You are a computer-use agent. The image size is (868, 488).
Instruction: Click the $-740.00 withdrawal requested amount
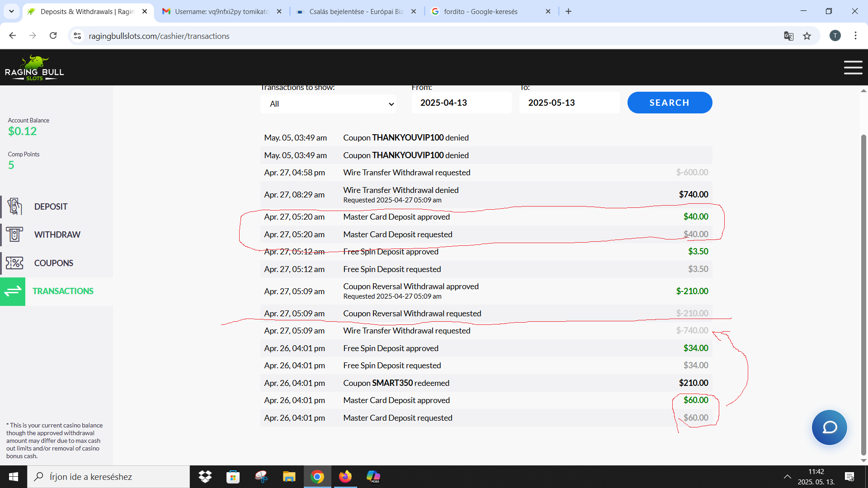pos(692,330)
